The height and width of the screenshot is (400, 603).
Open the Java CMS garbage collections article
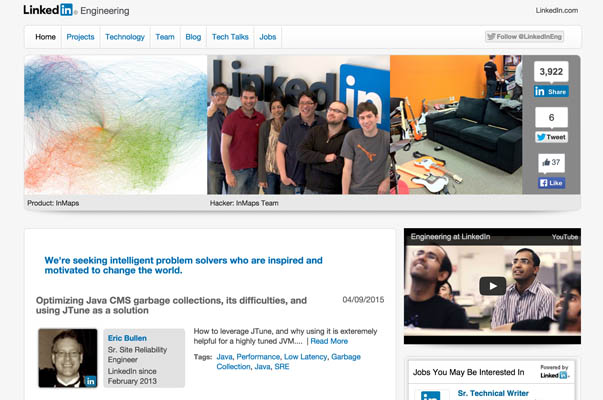171,305
